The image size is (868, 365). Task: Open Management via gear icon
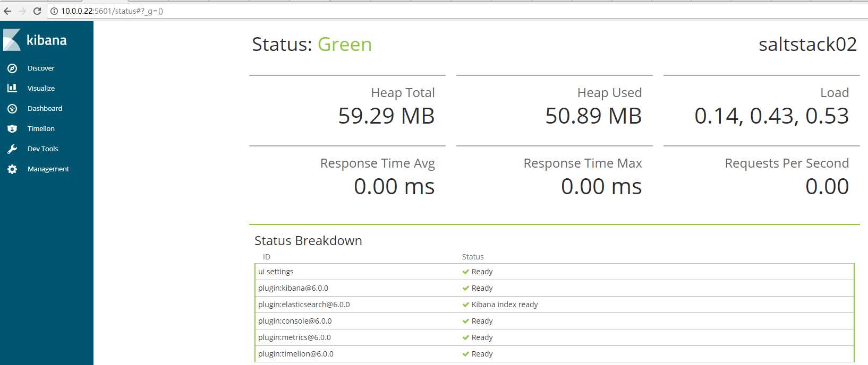pos(12,169)
